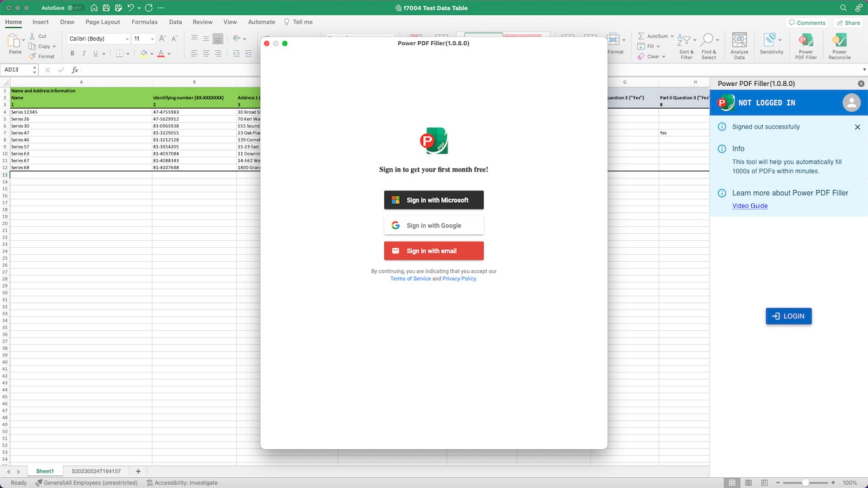Screen dimensions: 868x488
Task: Open the Review ribbon tab
Action: coord(203,22)
